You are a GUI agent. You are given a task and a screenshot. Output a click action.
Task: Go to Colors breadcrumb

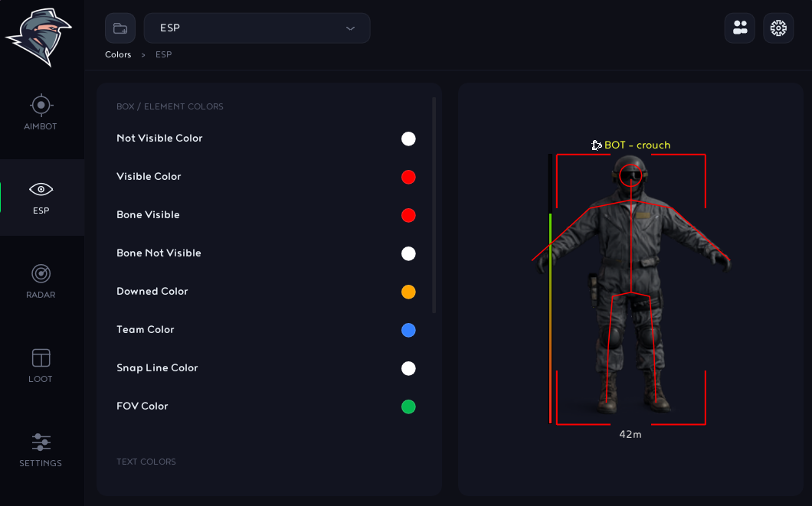tap(118, 54)
